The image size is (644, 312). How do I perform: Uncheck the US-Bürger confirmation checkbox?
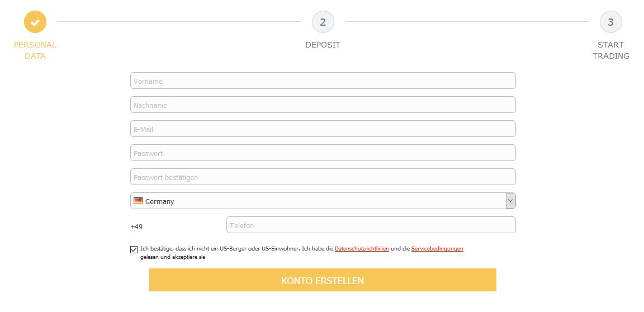(134, 249)
